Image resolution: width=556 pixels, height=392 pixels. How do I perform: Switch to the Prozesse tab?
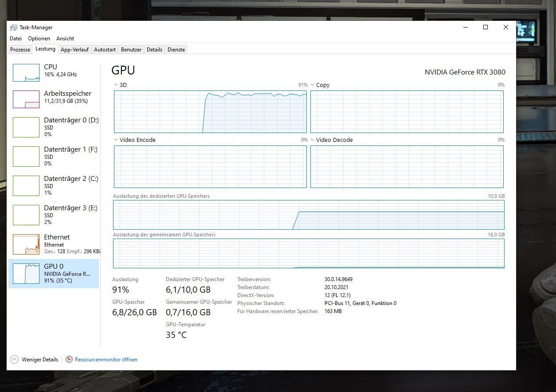click(20, 50)
